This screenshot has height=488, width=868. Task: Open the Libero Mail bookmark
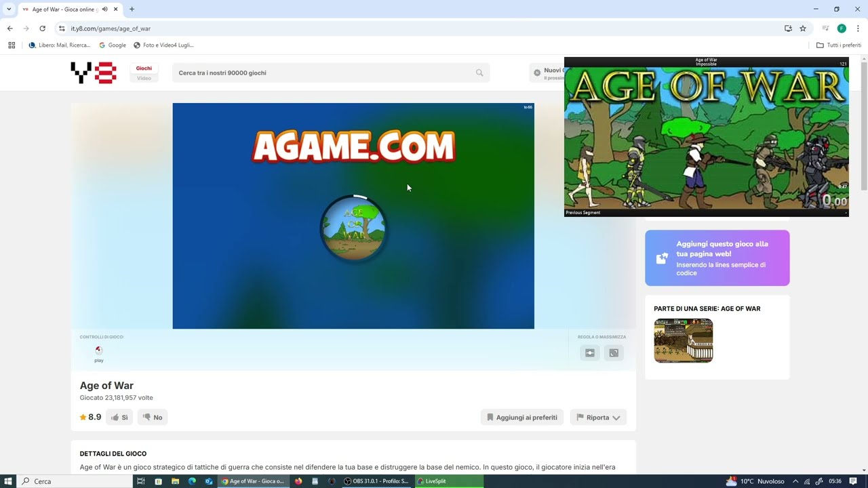(59, 45)
